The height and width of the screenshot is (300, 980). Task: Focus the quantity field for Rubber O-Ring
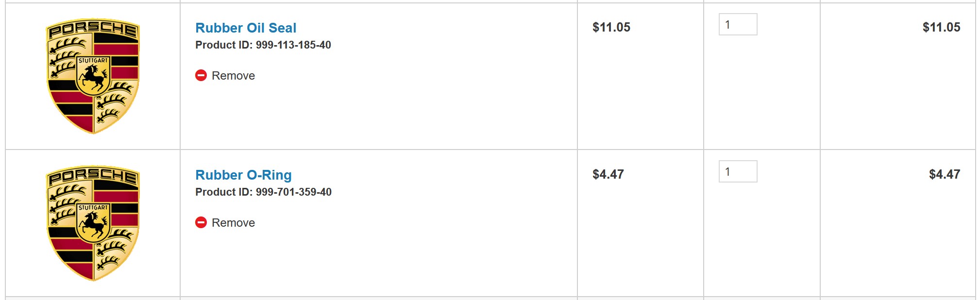point(738,171)
